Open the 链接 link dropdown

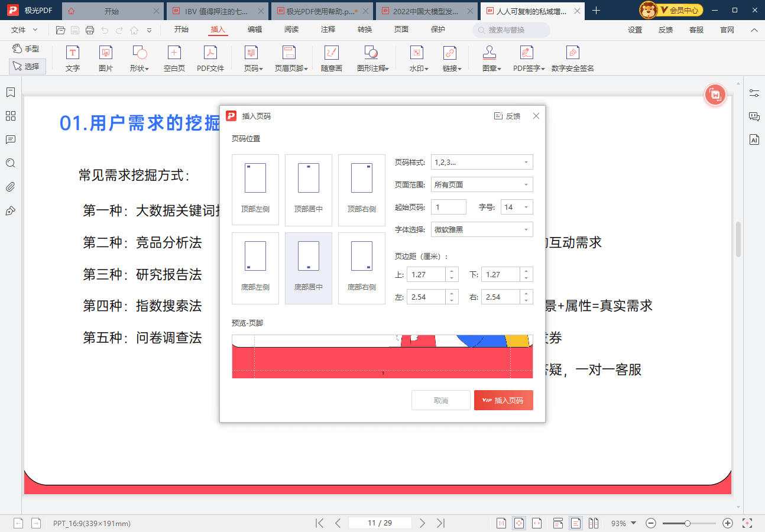(452, 59)
